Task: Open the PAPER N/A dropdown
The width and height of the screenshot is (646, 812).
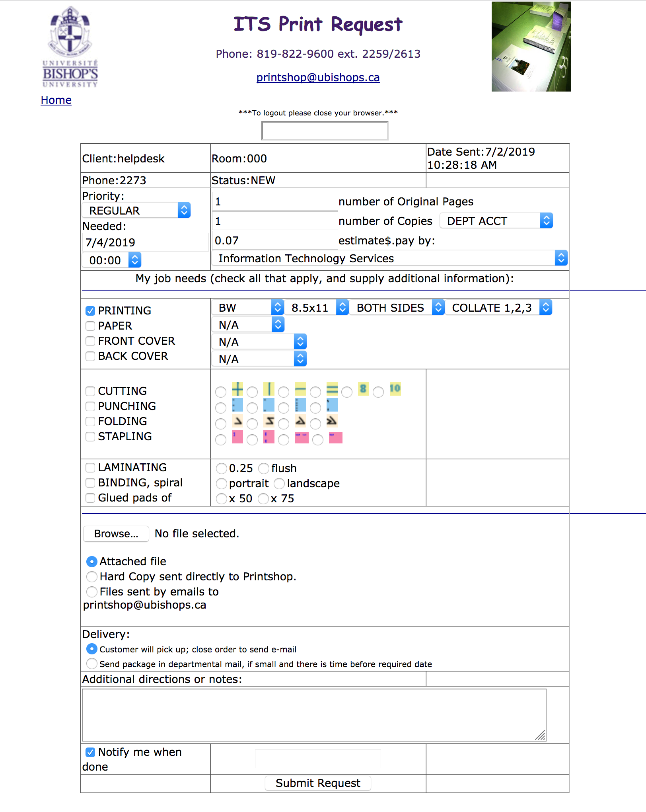Action: click(x=248, y=325)
